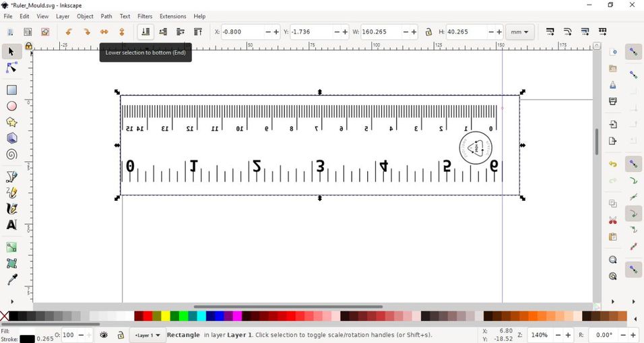The width and height of the screenshot is (644, 343).
Task: Select the Rectangle tool
Action: tap(11, 90)
